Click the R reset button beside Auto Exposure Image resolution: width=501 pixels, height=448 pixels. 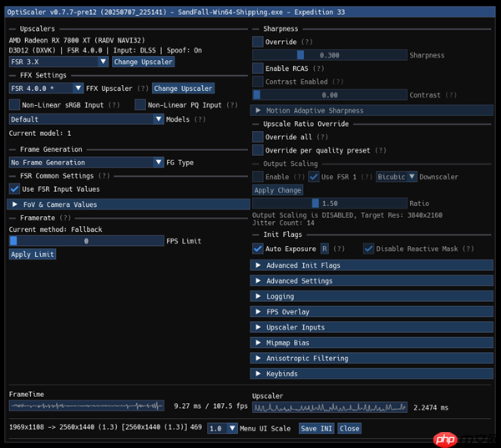pos(325,249)
